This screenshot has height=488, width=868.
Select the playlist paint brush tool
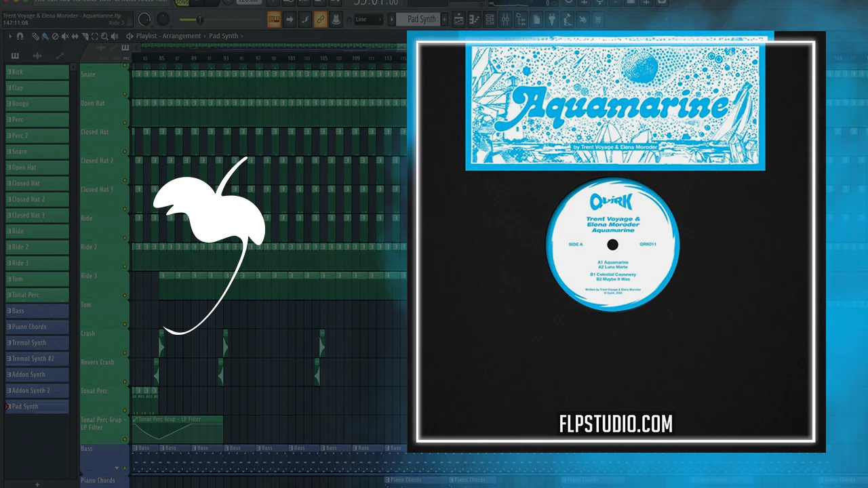coord(45,36)
